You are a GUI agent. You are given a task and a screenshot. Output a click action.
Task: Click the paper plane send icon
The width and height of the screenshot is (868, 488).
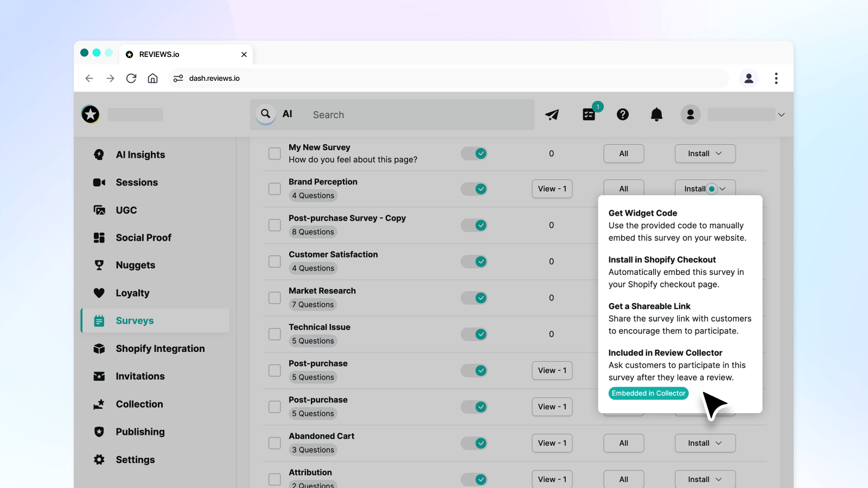(552, 114)
